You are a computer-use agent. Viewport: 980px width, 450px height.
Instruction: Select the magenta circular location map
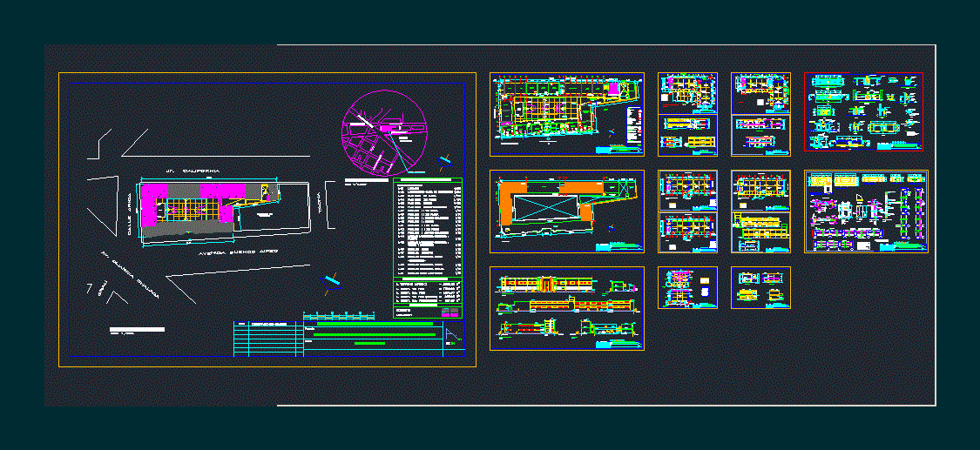(383, 131)
